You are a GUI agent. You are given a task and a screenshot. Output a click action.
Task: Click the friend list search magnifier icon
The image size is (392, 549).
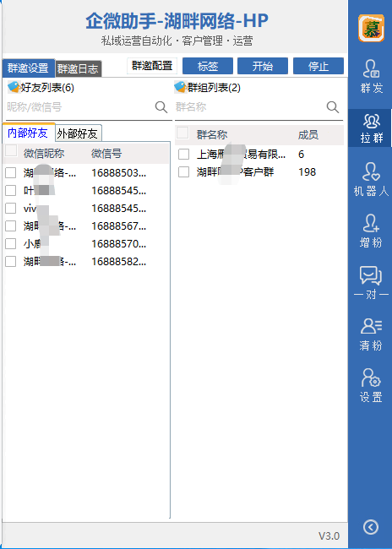point(161,106)
